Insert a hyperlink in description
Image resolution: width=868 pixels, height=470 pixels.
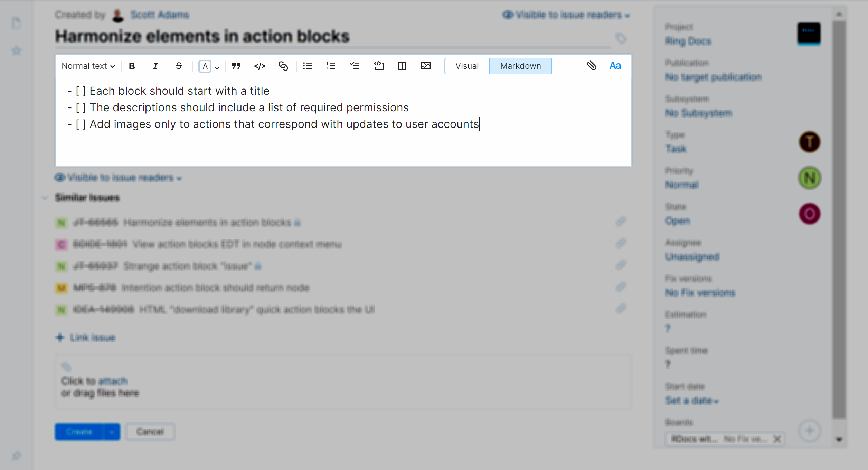coord(283,66)
